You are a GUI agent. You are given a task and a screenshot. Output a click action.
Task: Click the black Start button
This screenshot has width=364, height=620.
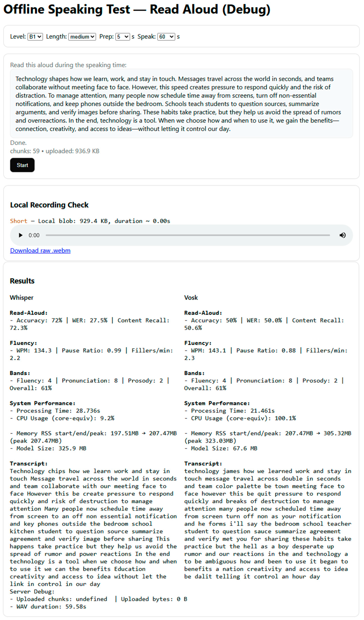pyautogui.click(x=22, y=165)
